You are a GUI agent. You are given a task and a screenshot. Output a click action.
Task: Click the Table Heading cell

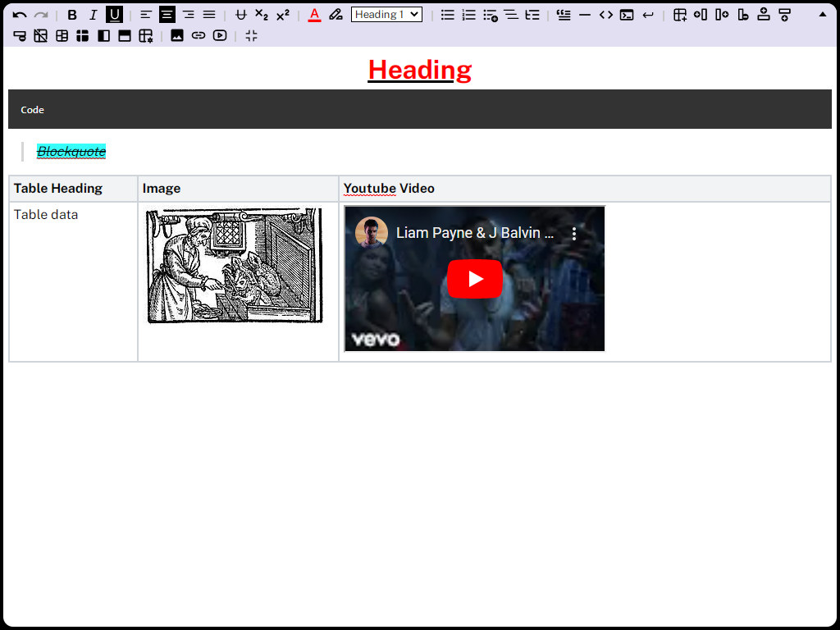pyautogui.click(x=73, y=189)
